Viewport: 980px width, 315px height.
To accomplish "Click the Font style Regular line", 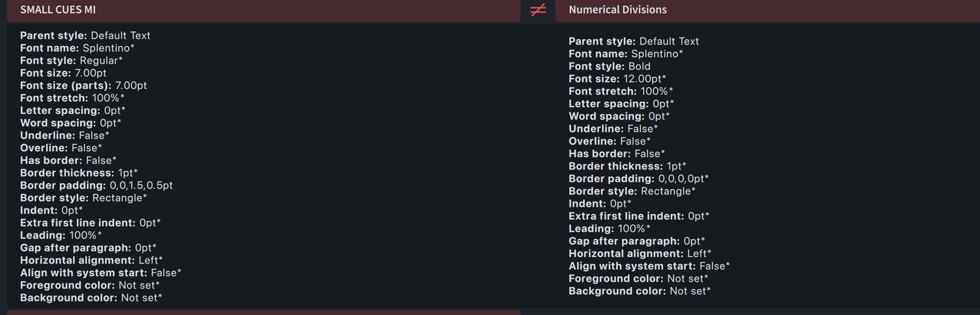I will tap(71, 61).
